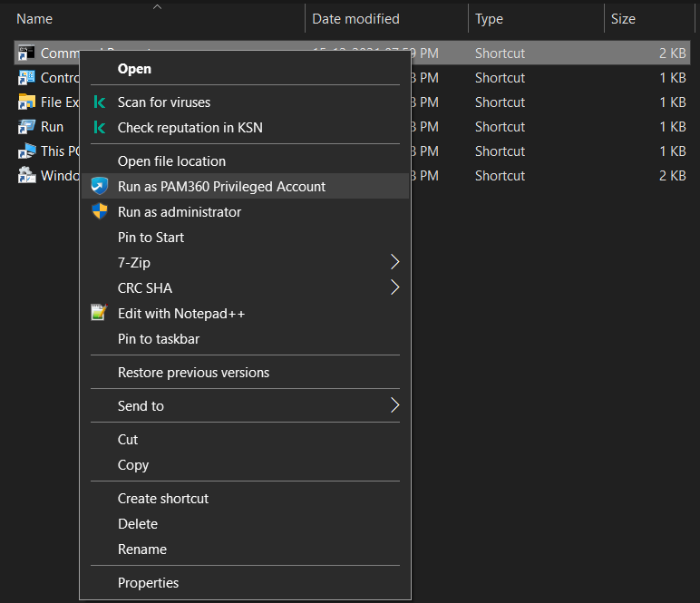Screen dimensions: 700x603
Task: Click the Kaspersky Scan for viruses icon
Action: pyautogui.click(x=100, y=102)
